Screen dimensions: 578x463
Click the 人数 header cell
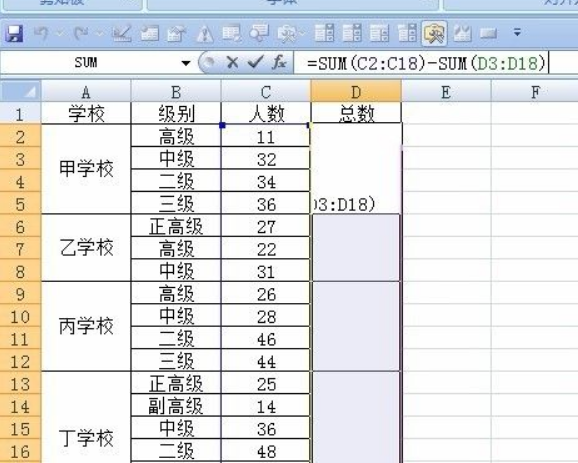(x=266, y=113)
